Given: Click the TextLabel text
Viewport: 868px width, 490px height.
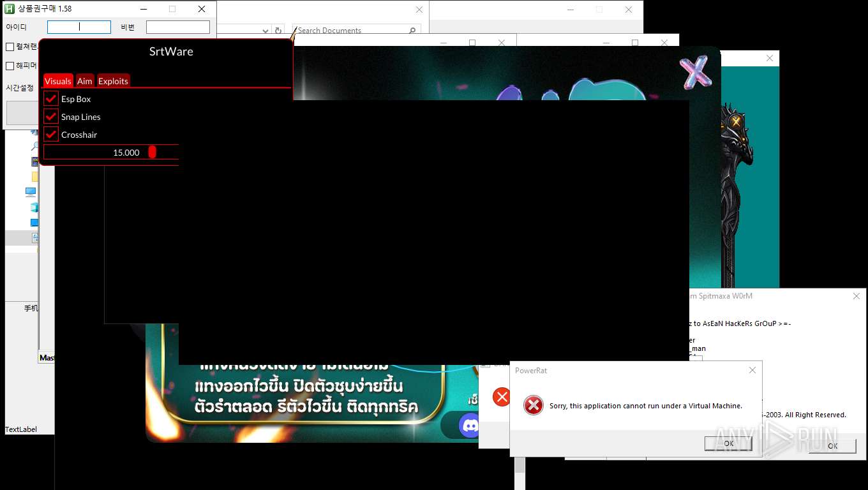Looking at the screenshot, I should [x=21, y=429].
